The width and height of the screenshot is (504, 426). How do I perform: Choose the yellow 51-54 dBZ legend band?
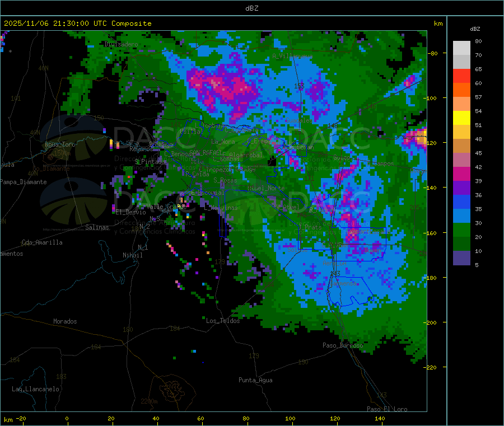point(461,118)
